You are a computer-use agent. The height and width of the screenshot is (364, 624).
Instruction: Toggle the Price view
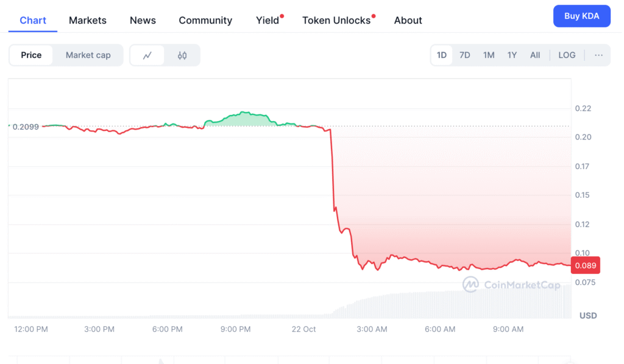coord(31,55)
